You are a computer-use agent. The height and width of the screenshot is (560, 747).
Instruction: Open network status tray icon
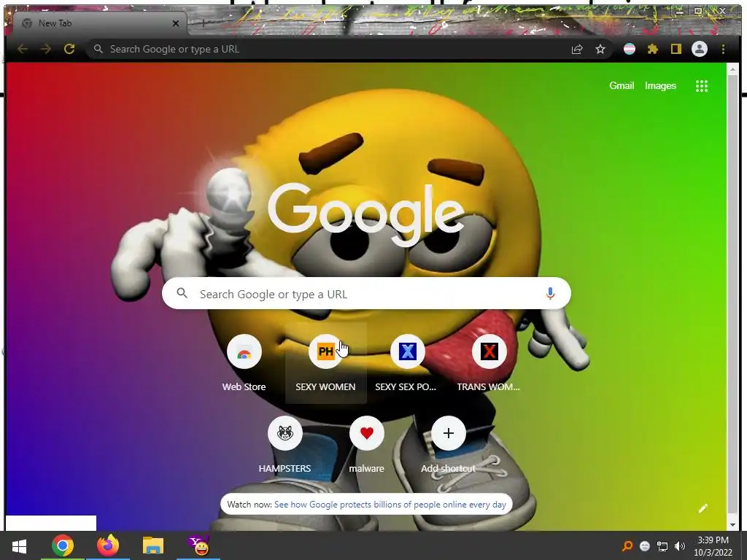662,545
